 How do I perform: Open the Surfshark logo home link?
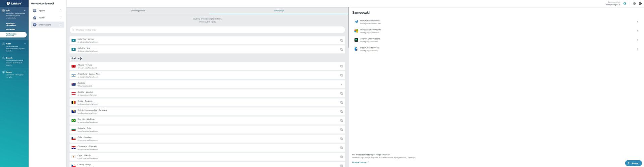(14, 3)
